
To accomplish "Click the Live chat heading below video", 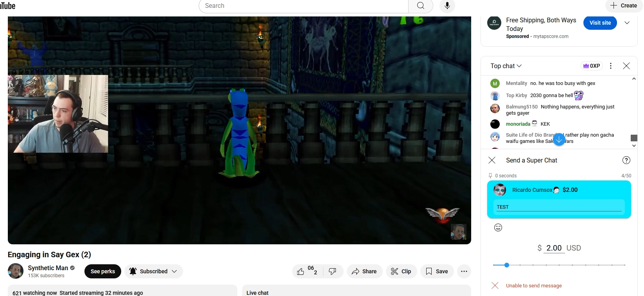I will (x=258, y=293).
